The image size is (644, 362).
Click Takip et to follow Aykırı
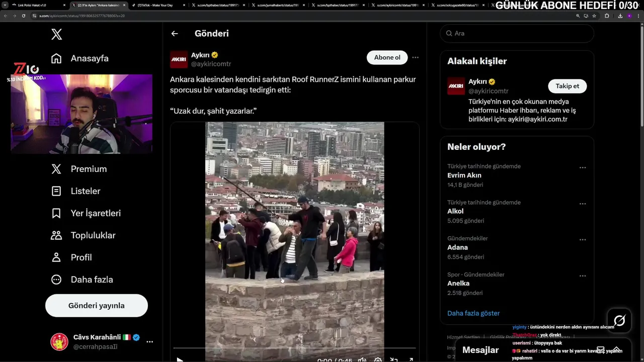pyautogui.click(x=567, y=86)
